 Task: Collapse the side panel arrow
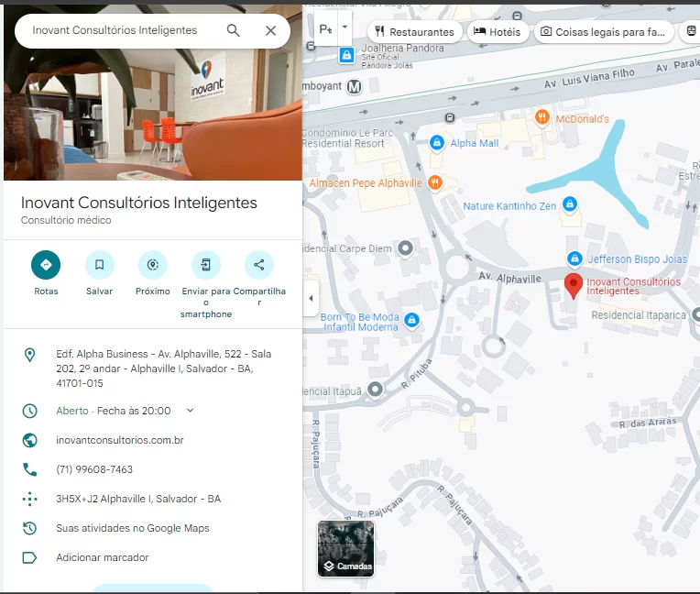(x=311, y=298)
